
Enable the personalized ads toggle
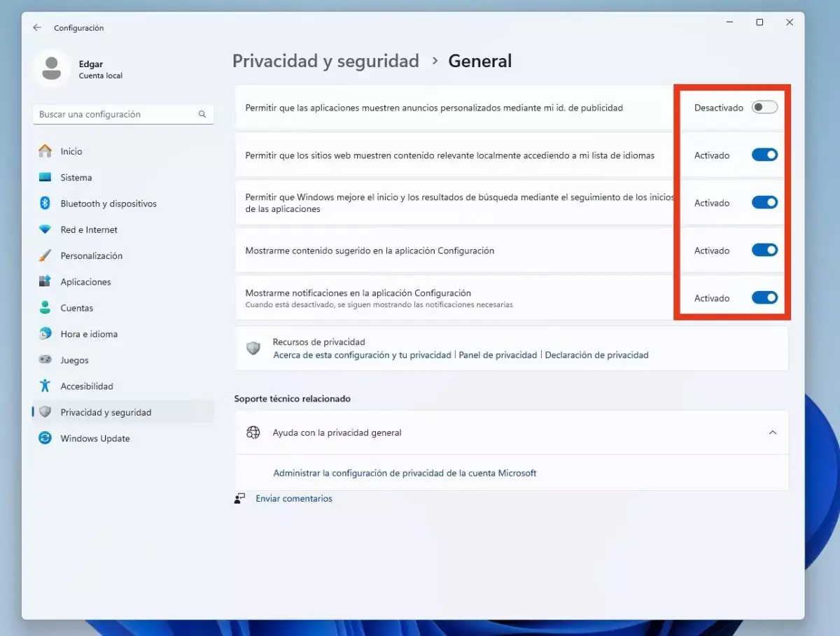[764, 107]
